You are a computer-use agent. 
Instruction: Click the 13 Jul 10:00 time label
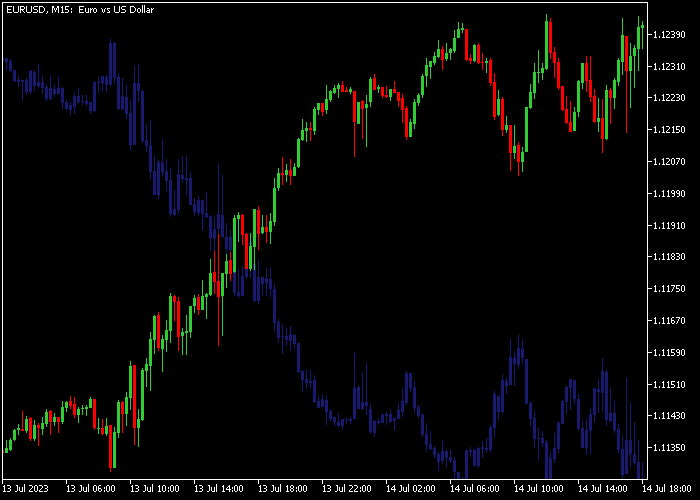pos(154,488)
